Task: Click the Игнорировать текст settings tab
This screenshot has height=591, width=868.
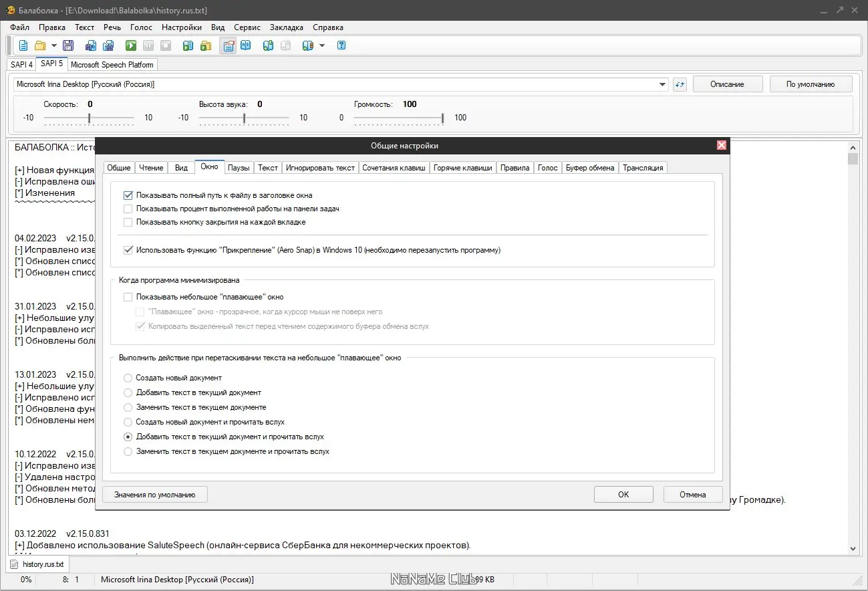Action: [x=320, y=168]
